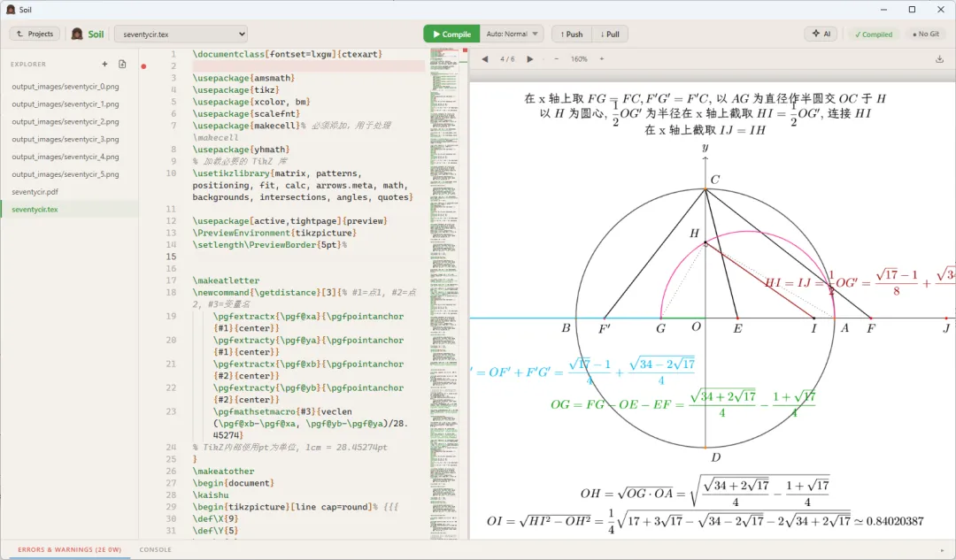The height and width of the screenshot is (560, 956).
Task: Go back to Projects
Action: (35, 34)
